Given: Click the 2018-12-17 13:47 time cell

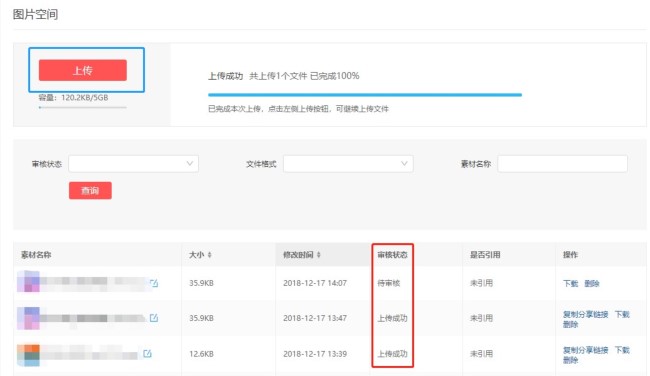Looking at the screenshot, I should (315, 318).
